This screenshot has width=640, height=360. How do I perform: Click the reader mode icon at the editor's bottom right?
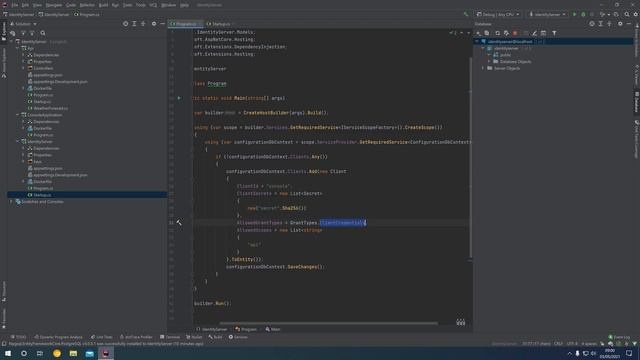[460, 322]
